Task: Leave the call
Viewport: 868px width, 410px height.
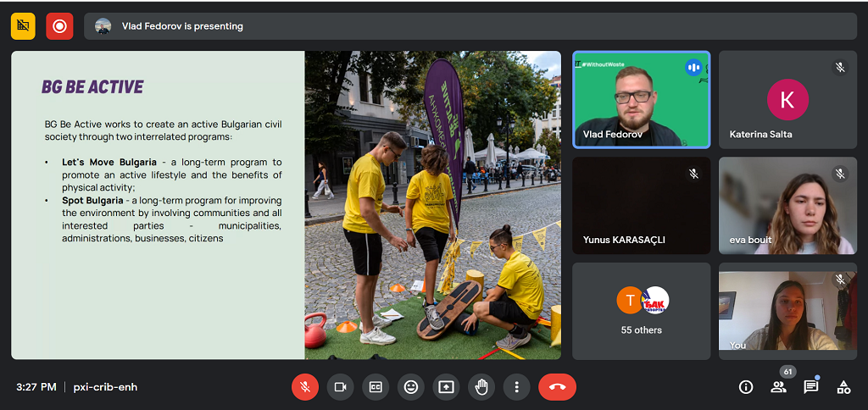Action: [557, 387]
